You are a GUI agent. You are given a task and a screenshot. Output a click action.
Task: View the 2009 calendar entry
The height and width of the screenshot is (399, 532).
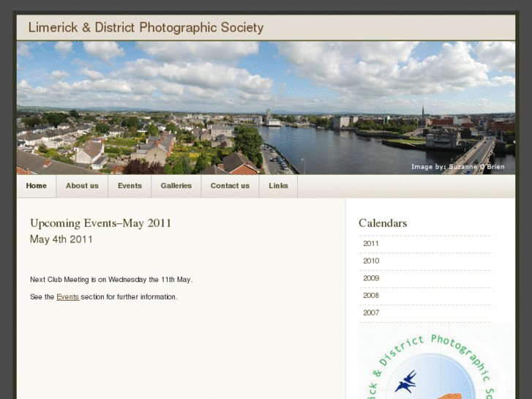tap(371, 278)
